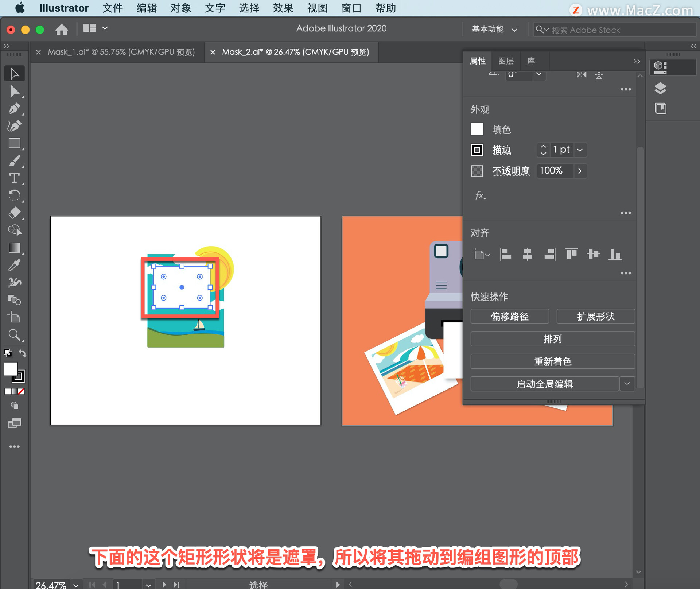Collapse the properties panel double arrow

tap(637, 61)
